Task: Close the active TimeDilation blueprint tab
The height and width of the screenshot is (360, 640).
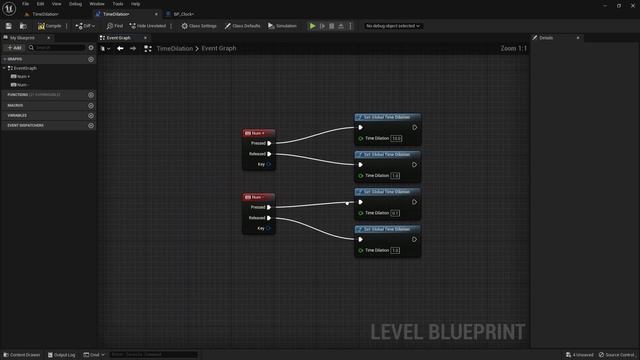Action: [x=156, y=14]
